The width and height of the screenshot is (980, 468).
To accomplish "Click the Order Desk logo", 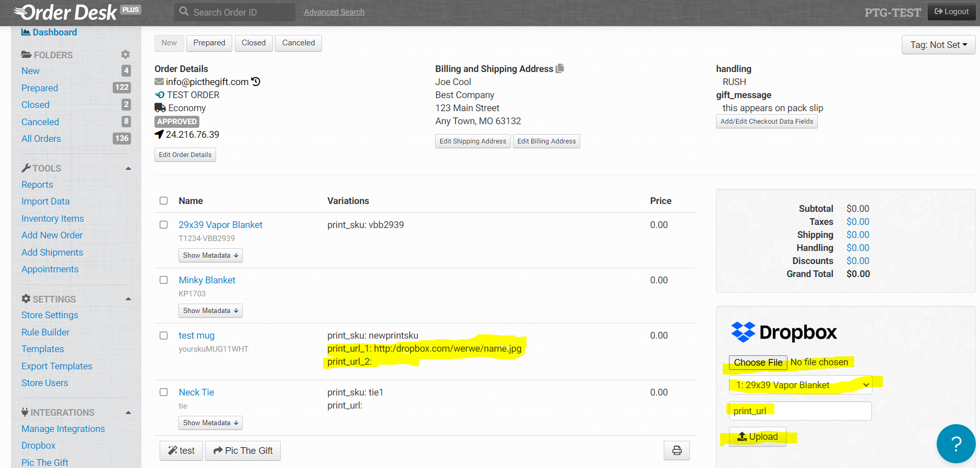I will point(66,12).
